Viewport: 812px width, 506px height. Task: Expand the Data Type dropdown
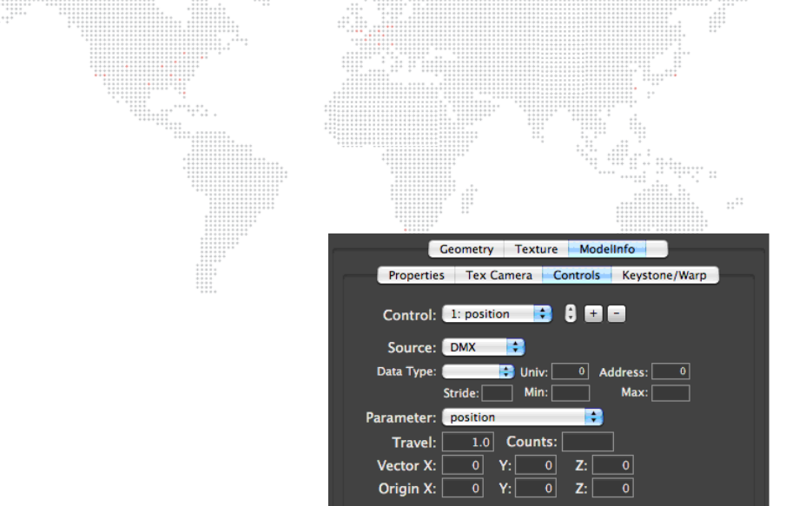point(478,371)
